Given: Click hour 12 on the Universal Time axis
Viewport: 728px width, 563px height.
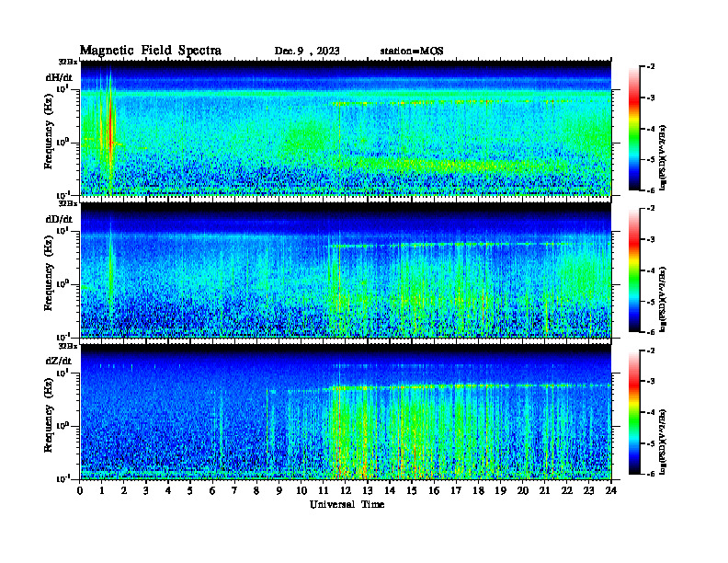Looking at the screenshot, I should pyautogui.click(x=346, y=490).
